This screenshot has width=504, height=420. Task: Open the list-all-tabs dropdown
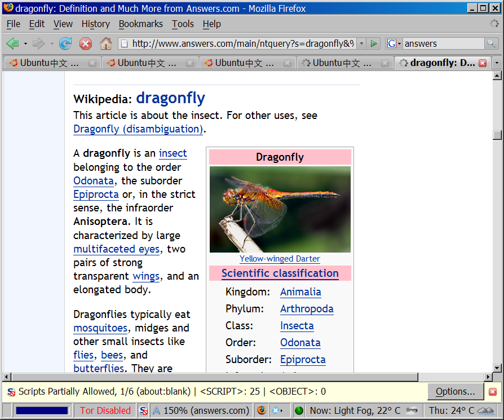click(x=497, y=63)
